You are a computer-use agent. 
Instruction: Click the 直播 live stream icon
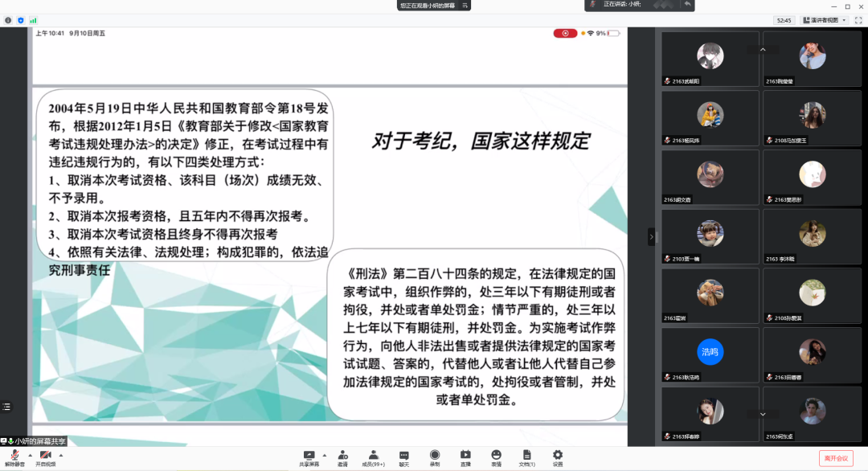(465, 456)
